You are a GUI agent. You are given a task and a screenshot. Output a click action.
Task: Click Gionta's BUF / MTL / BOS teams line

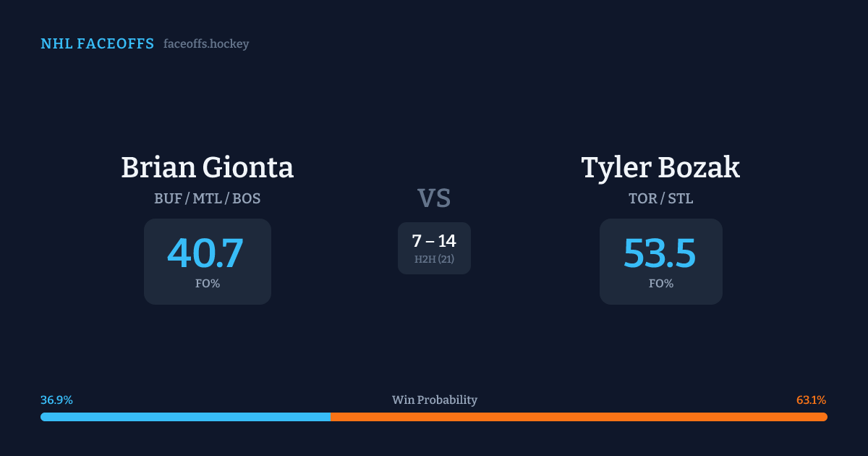point(208,198)
